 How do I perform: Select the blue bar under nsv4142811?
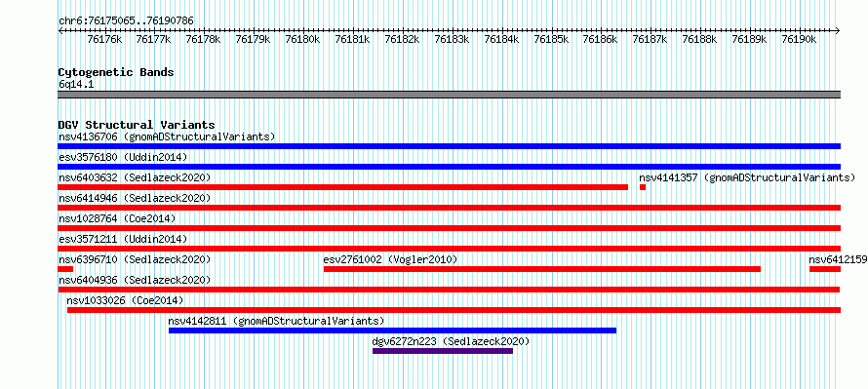pos(392,331)
